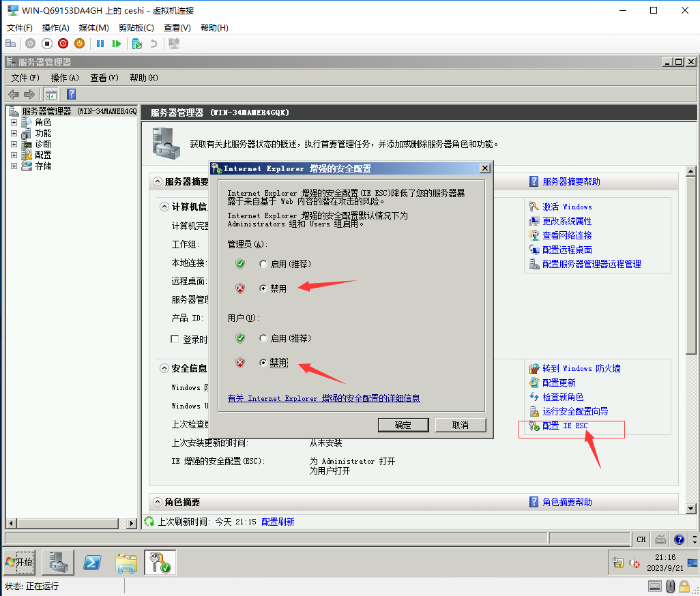Select 禁用 radio button under 用户
The height and width of the screenshot is (596, 700).
263,363
